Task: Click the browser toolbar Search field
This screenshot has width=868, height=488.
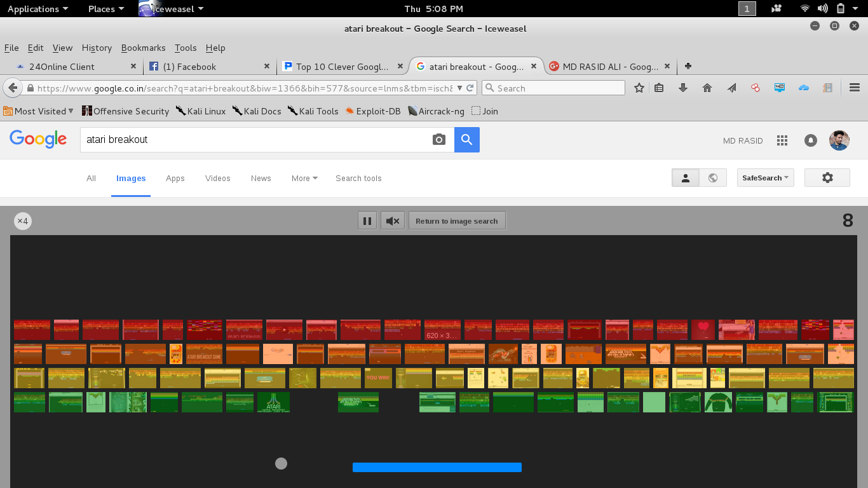Action: coord(553,88)
